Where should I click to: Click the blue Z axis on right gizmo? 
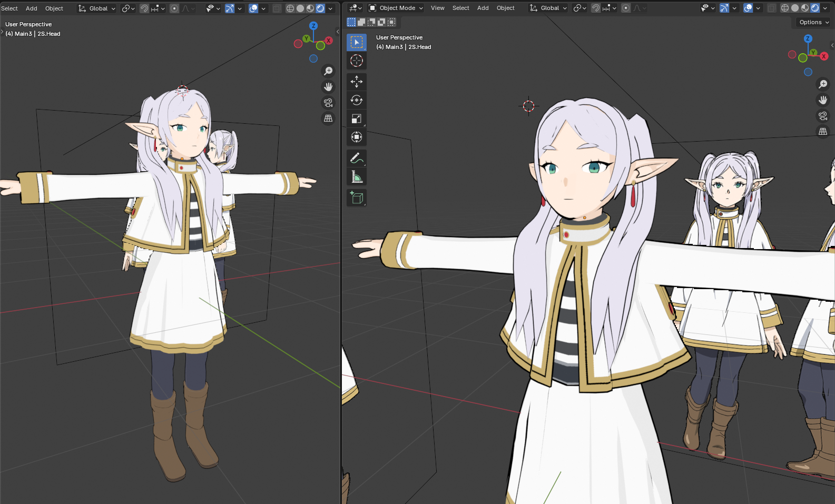tap(808, 39)
